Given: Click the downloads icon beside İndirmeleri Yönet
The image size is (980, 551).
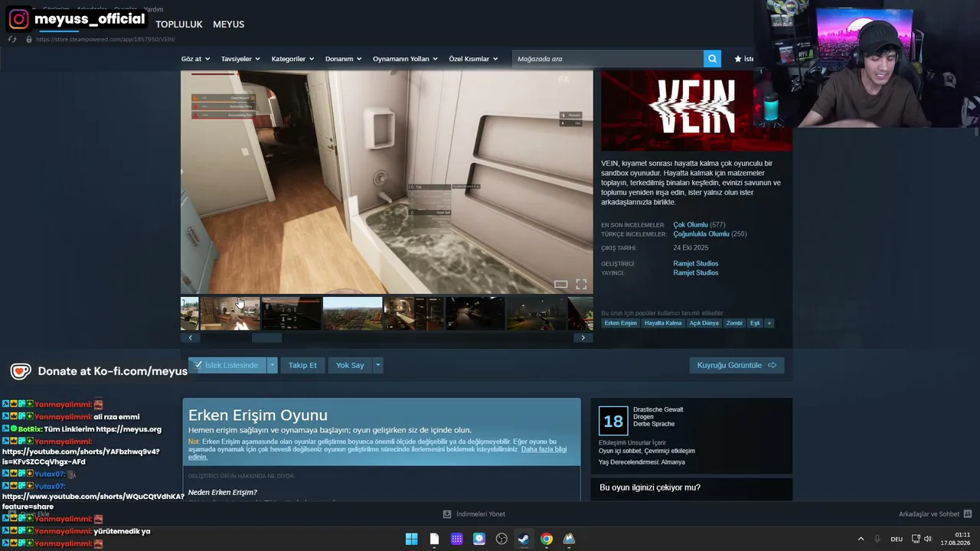Looking at the screenshot, I should coord(447,514).
